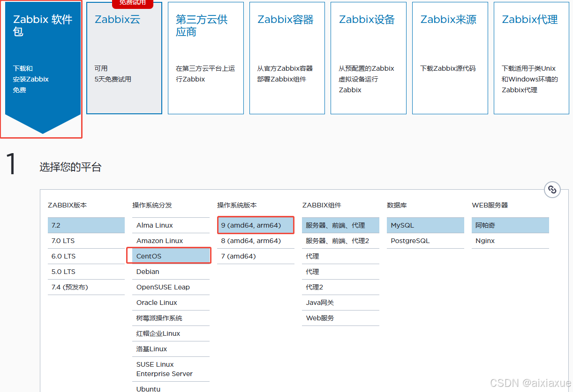Open the 第三方云供应商 card
The image size is (573, 392).
[206, 58]
